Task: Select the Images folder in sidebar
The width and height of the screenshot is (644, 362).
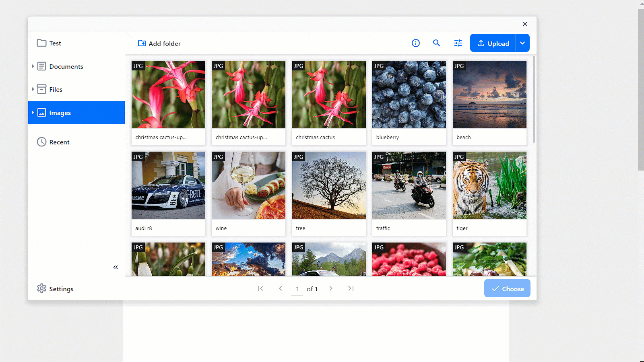Action: (x=60, y=113)
